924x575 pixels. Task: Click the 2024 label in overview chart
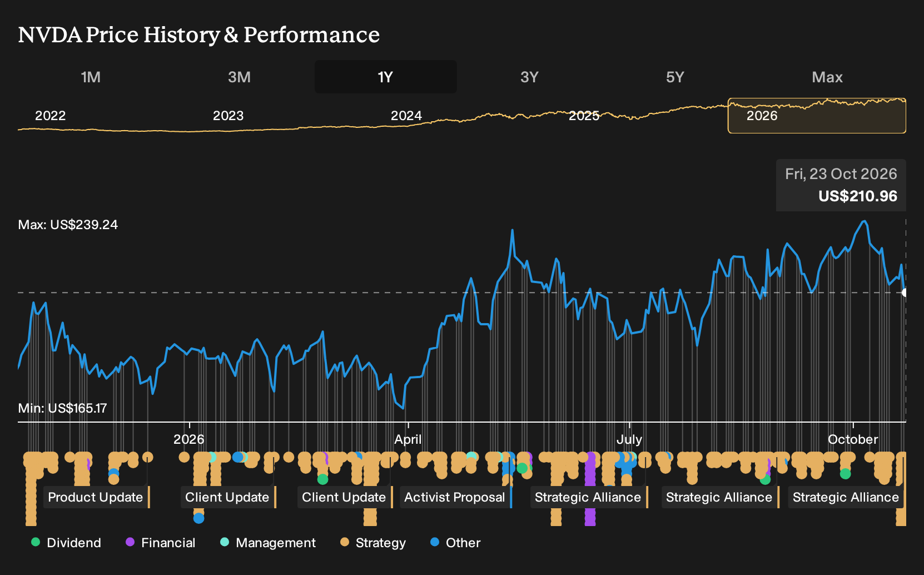pos(406,116)
